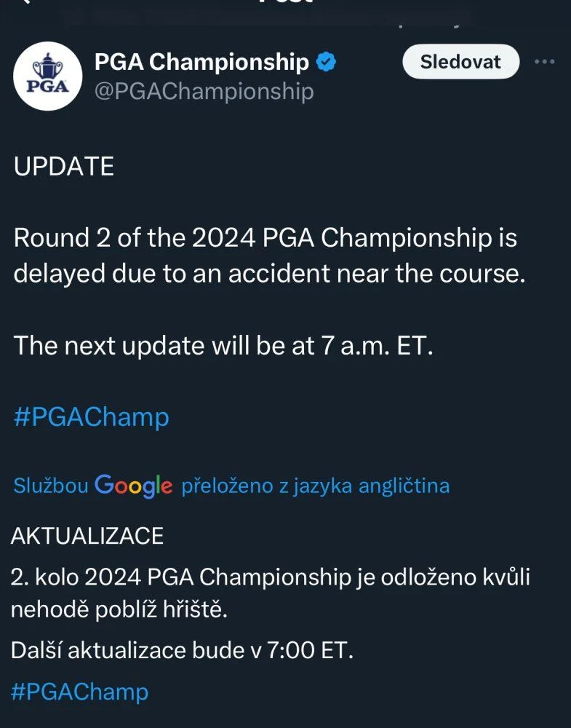The height and width of the screenshot is (728, 571).
Task: Tap the @PGAChampionship handle
Action: tap(204, 92)
